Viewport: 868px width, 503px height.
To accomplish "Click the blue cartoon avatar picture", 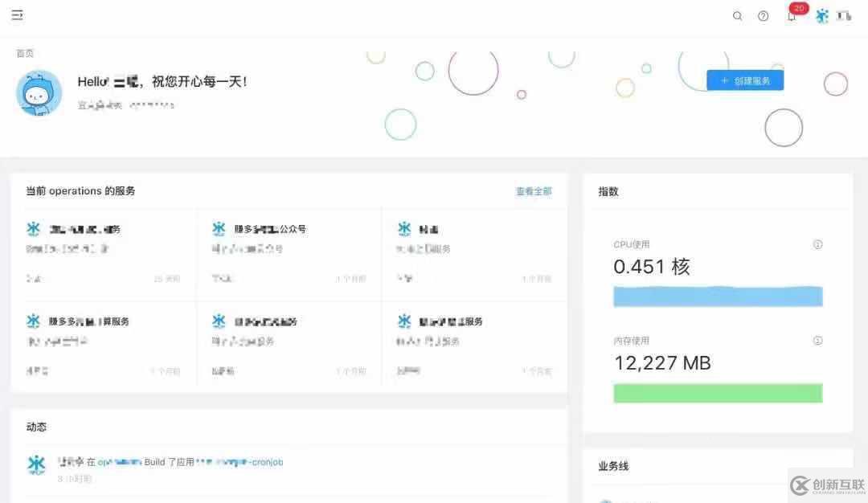I will pos(39,93).
